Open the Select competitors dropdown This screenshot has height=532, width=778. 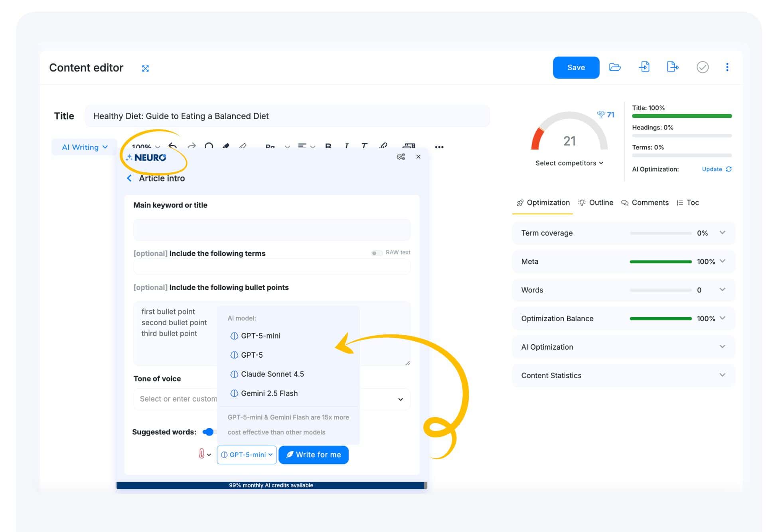[x=569, y=163]
